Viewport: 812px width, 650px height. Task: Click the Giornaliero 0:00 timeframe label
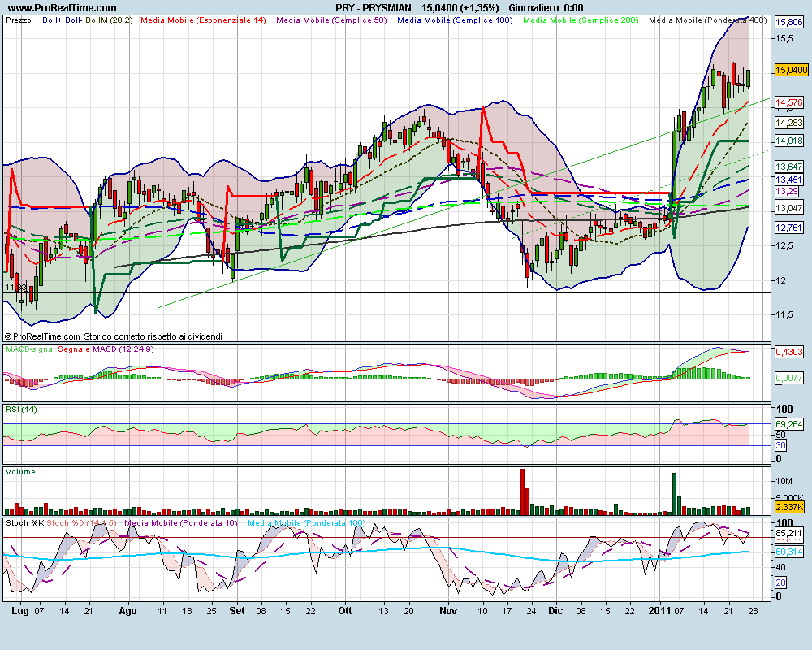click(546, 8)
